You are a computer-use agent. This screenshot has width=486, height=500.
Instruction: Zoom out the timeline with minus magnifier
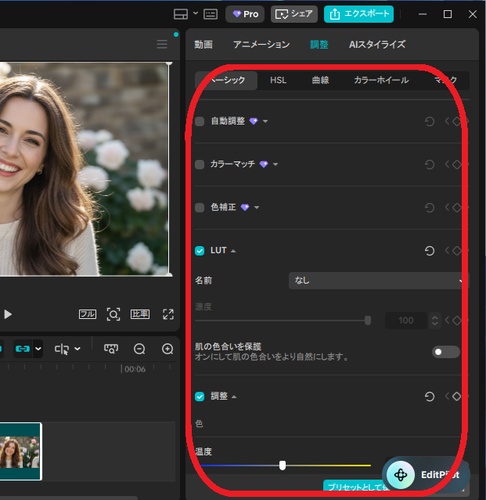coord(139,349)
